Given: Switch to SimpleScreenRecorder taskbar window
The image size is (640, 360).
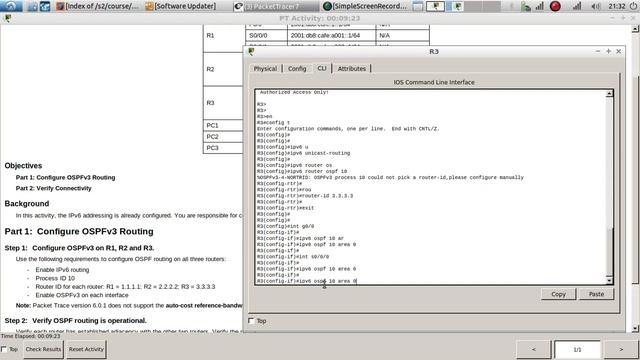Looking at the screenshot, I should pyautogui.click(x=365, y=6).
